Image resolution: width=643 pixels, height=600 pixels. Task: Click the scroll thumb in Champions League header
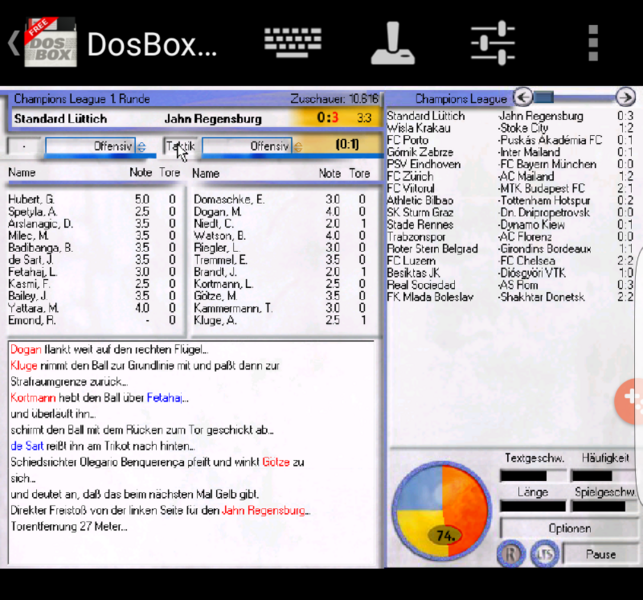point(544,97)
